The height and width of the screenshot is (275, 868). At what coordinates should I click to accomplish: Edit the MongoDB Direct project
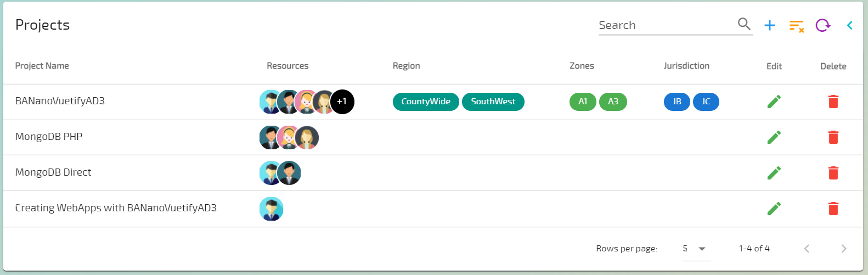pos(774,173)
